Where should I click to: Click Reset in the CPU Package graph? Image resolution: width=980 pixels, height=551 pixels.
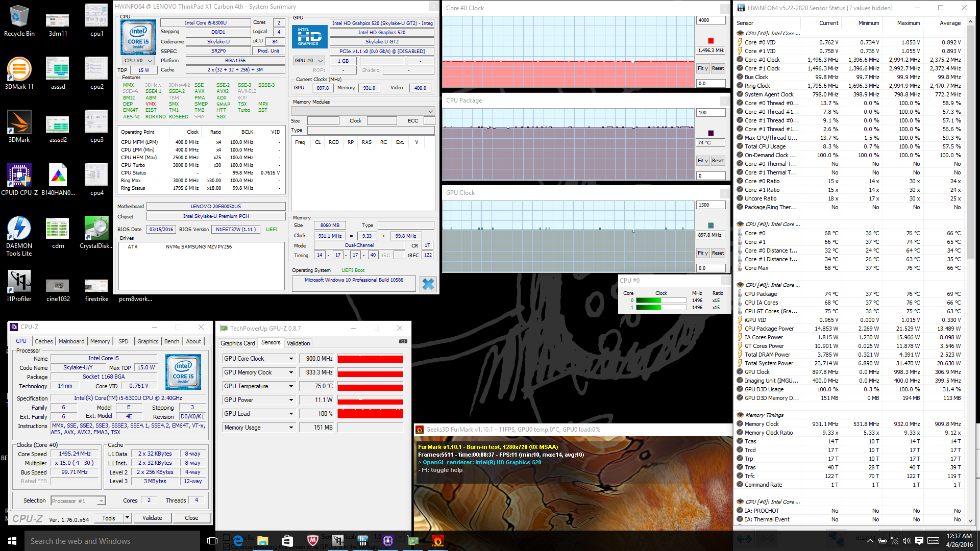pyautogui.click(x=718, y=161)
